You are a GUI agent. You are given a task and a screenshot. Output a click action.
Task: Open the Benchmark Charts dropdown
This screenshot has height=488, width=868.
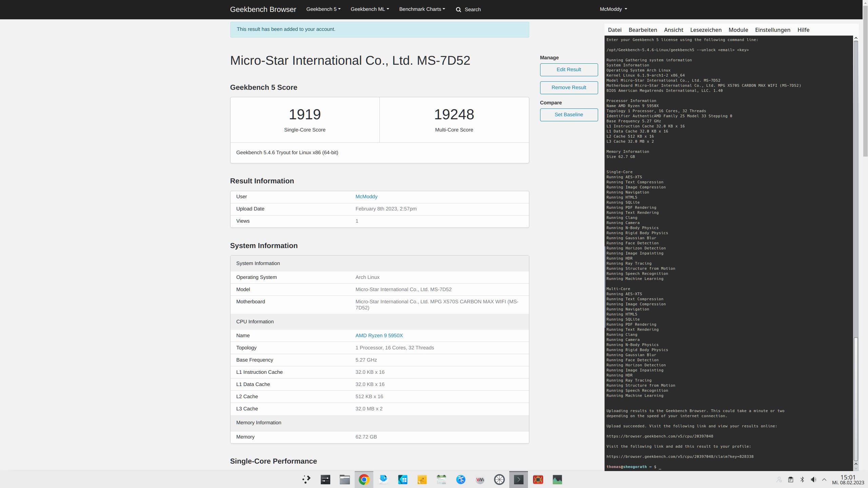[x=422, y=9]
